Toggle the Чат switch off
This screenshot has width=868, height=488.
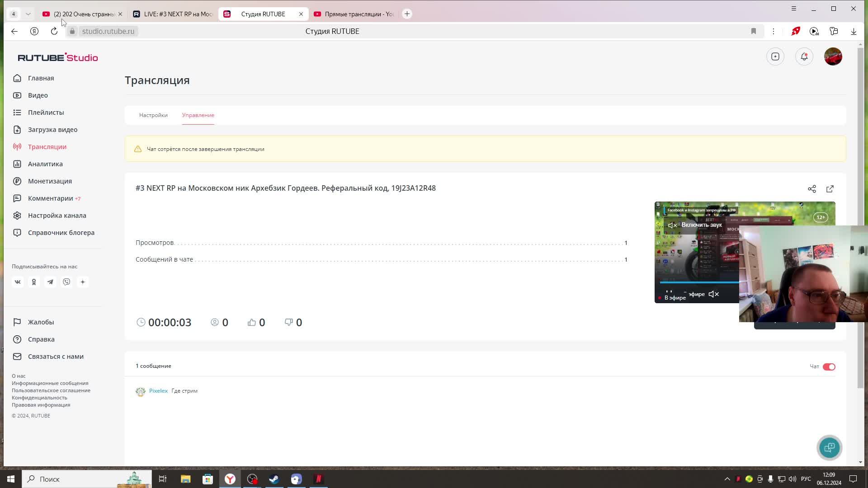(829, 367)
